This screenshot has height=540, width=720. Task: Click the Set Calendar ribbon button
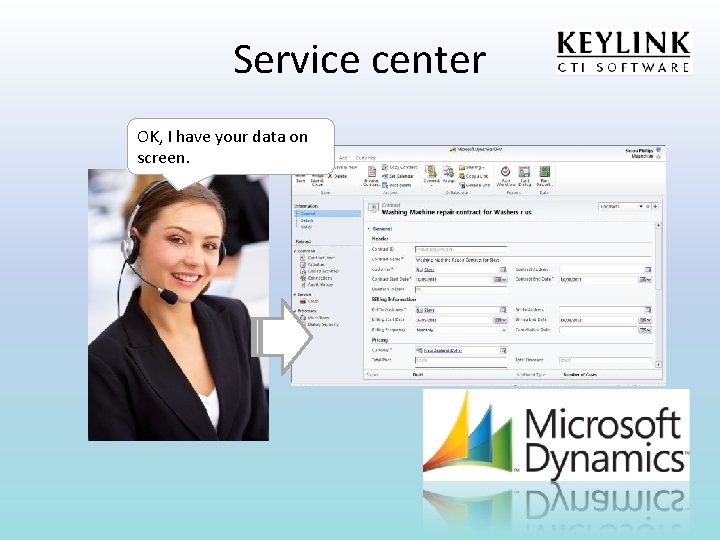pyautogui.click(x=398, y=176)
